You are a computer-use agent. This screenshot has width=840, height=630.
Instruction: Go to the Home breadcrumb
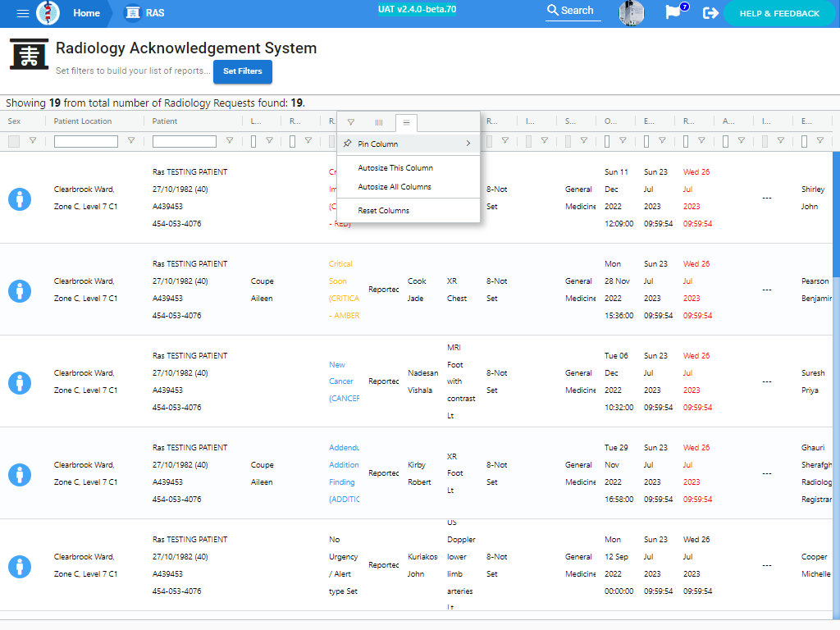click(x=86, y=13)
